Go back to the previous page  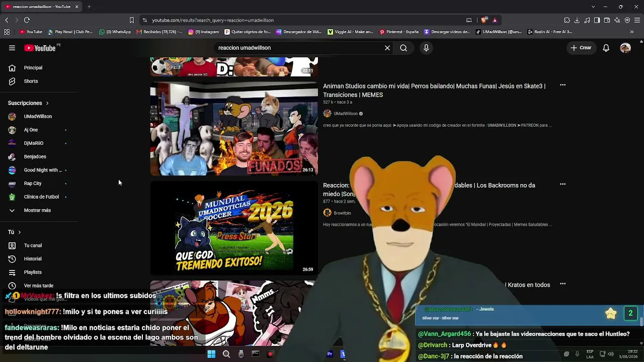coord(7,20)
